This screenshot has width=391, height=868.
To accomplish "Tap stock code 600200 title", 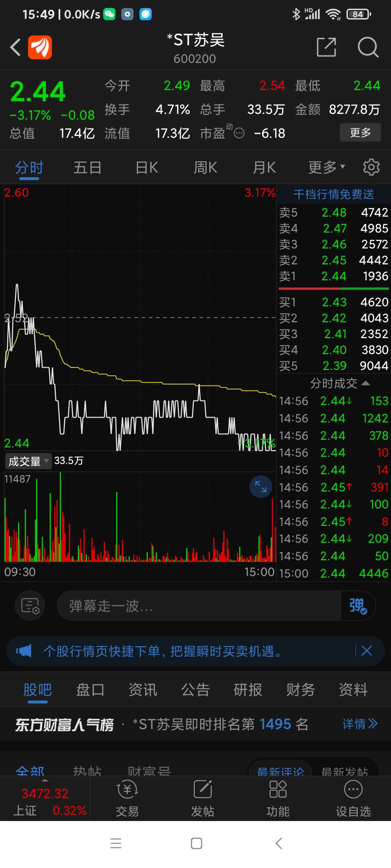I will coord(195,59).
